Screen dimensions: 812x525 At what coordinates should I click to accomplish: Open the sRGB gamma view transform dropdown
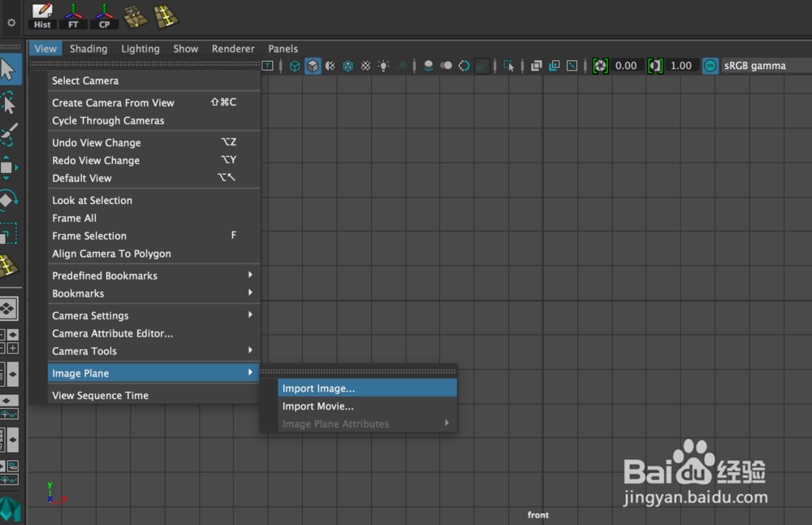(x=767, y=66)
